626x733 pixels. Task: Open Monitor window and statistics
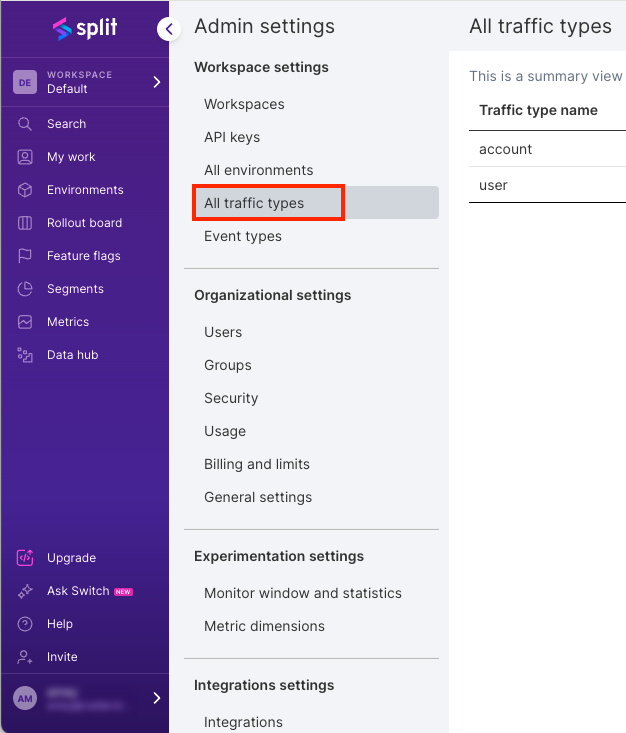(x=303, y=593)
